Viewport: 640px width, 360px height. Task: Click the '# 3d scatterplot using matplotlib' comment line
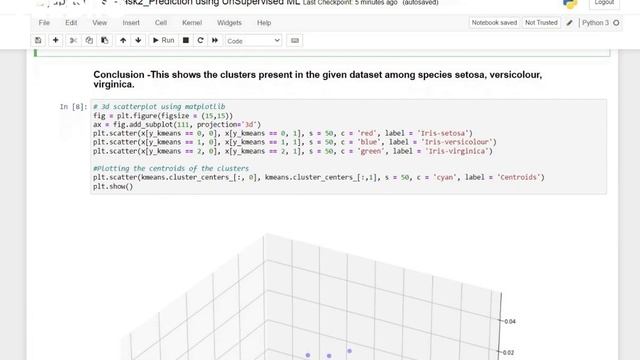click(159, 107)
